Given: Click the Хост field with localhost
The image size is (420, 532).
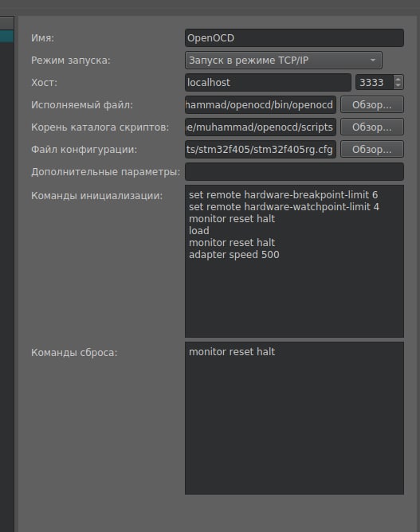Looking at the screenshot, I should pos(268,83).
